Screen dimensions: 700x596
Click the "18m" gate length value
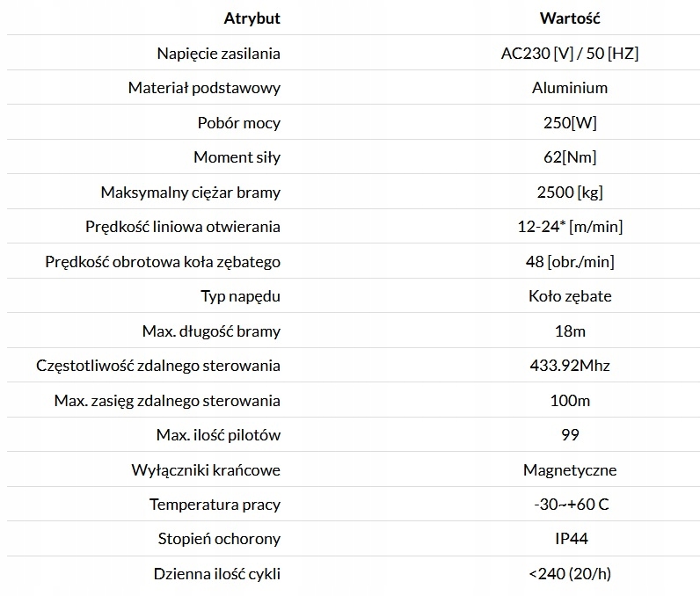tap(569, 331)
